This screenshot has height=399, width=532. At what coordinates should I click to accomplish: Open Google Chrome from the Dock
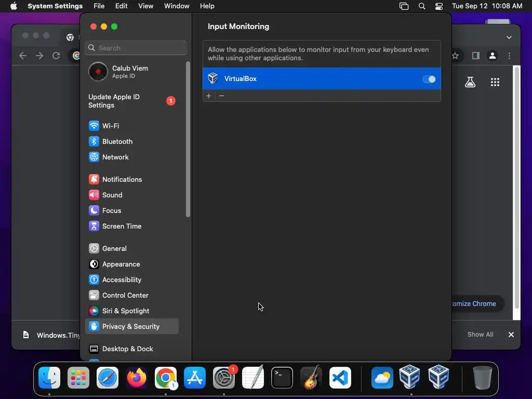tap(166, 378)
